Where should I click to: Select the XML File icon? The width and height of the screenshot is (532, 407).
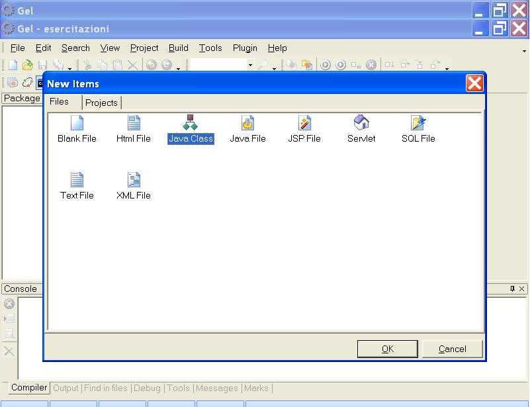coord(134,185)
